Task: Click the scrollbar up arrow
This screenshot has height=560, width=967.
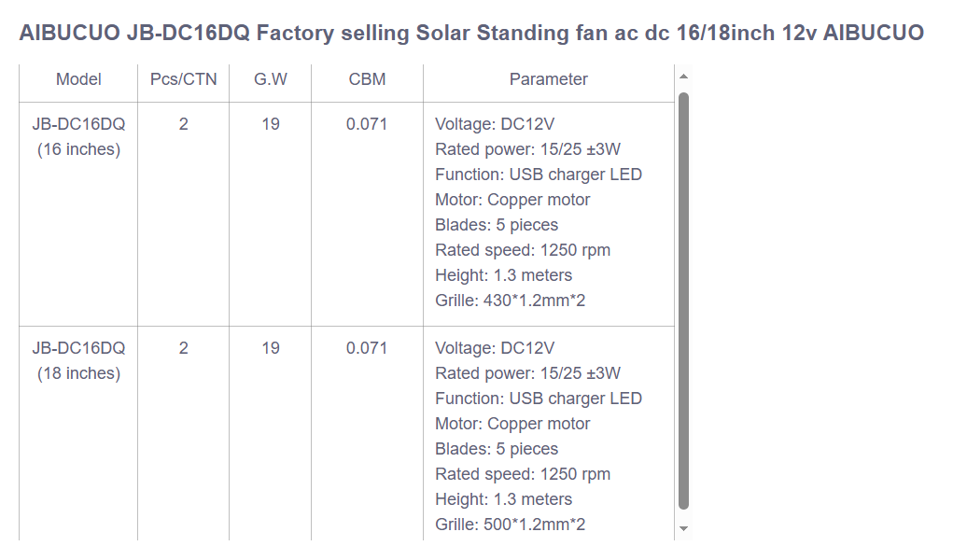Action: [683, 76]
